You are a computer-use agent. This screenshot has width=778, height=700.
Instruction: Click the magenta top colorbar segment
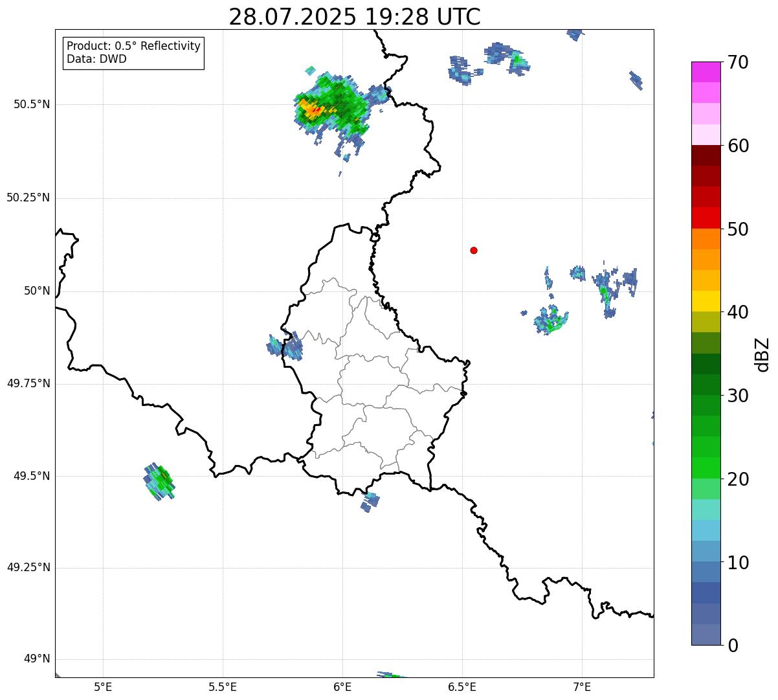(706, 72)
